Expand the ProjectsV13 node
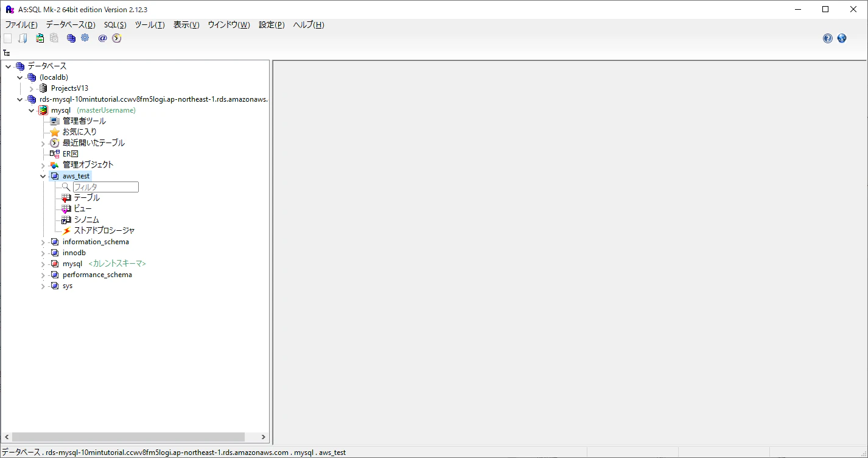Image resolution: width=868 pixels, height=458 pixels. coord(32,89)
